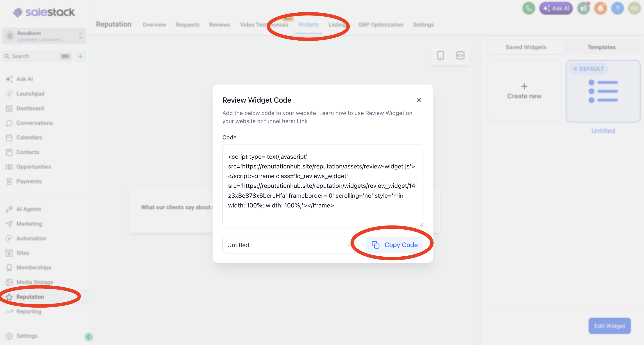Open the Untitled widget dropdown
This screenshot has height=345, width=644.
[289, 245]
